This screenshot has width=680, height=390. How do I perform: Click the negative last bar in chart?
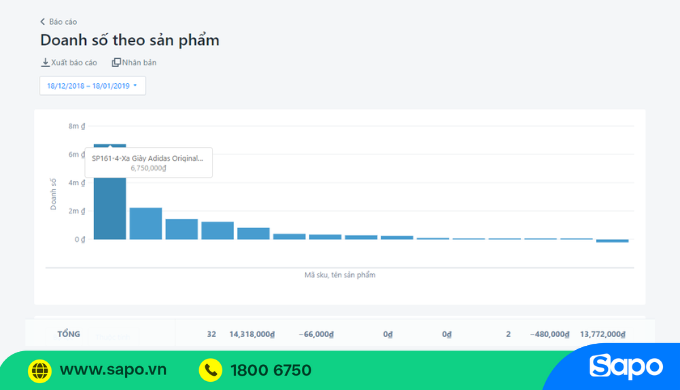coord(612,241)
